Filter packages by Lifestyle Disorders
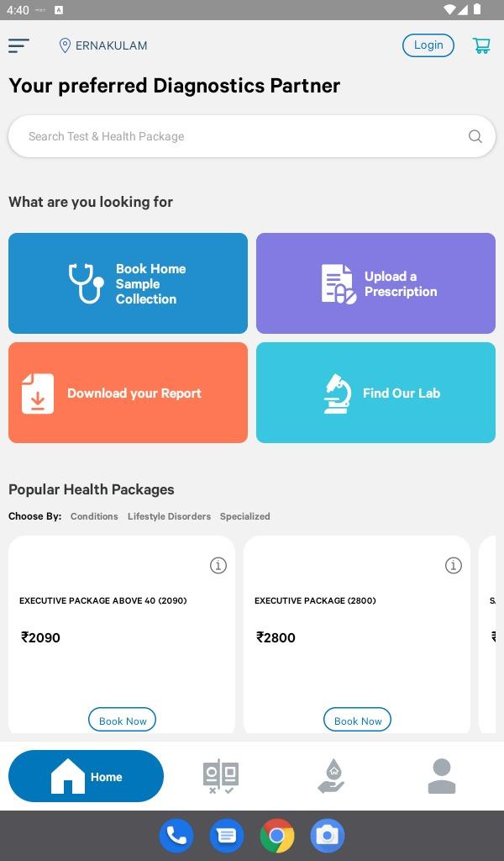504x861 pixels. point(169,516)
